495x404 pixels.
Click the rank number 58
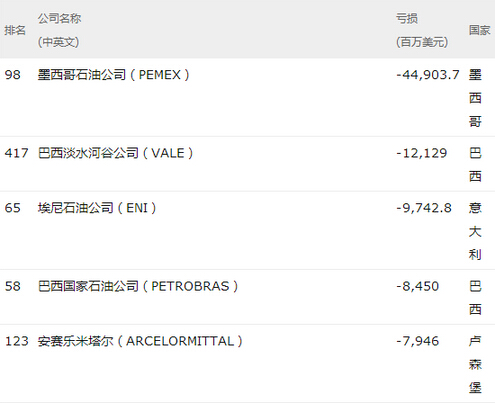click(13, 286)
